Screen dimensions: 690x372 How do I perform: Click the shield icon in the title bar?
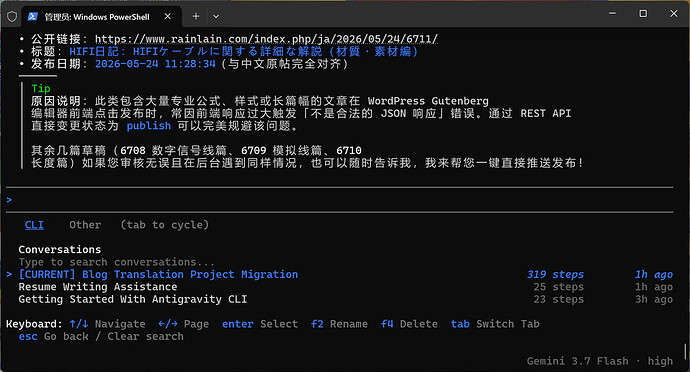tap(12, 17)
